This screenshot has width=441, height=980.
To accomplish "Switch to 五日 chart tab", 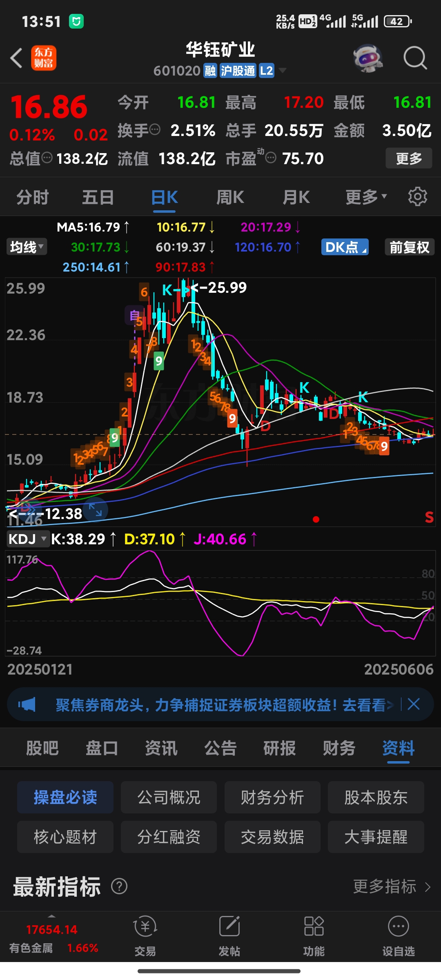I will tap(98, 197).
